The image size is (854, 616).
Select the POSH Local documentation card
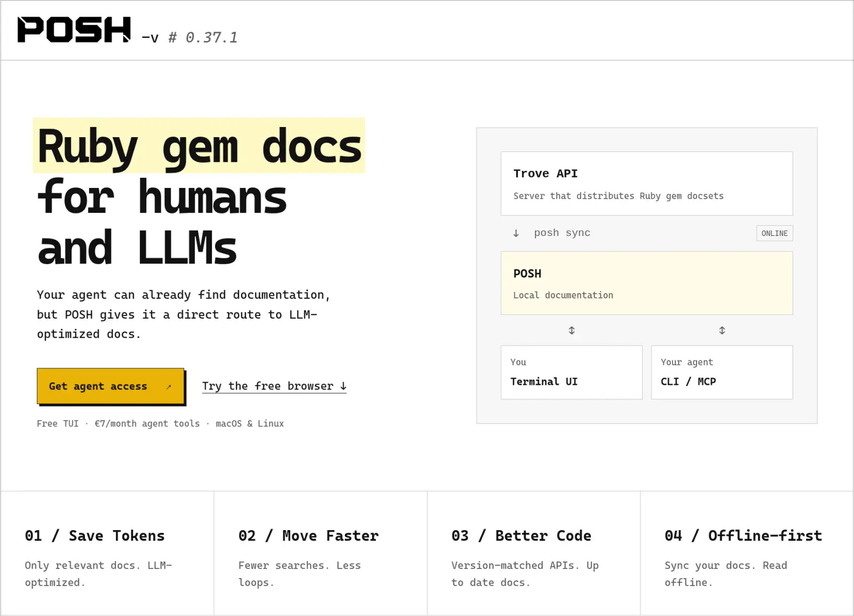tap(647, 283)
